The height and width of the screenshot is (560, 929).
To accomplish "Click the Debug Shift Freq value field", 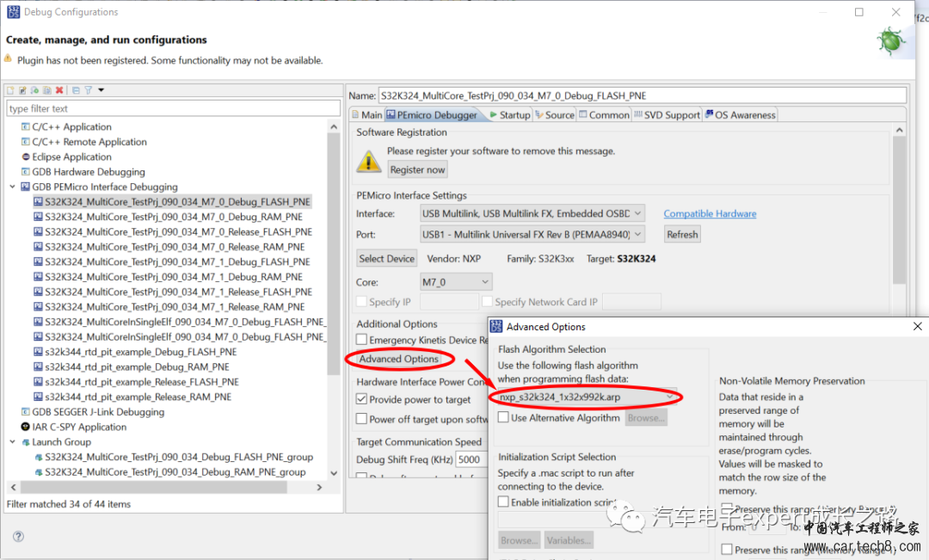I will [471, 459].
